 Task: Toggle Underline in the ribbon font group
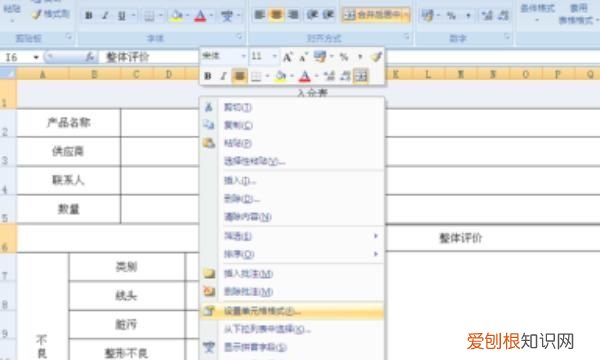[x=121, y=16]
